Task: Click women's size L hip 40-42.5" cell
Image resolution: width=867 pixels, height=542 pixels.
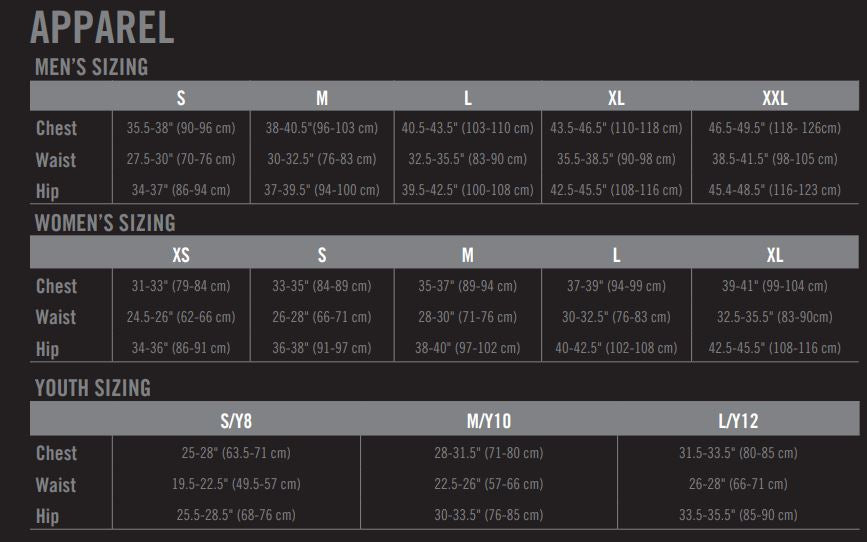Action: coord(616,348)
